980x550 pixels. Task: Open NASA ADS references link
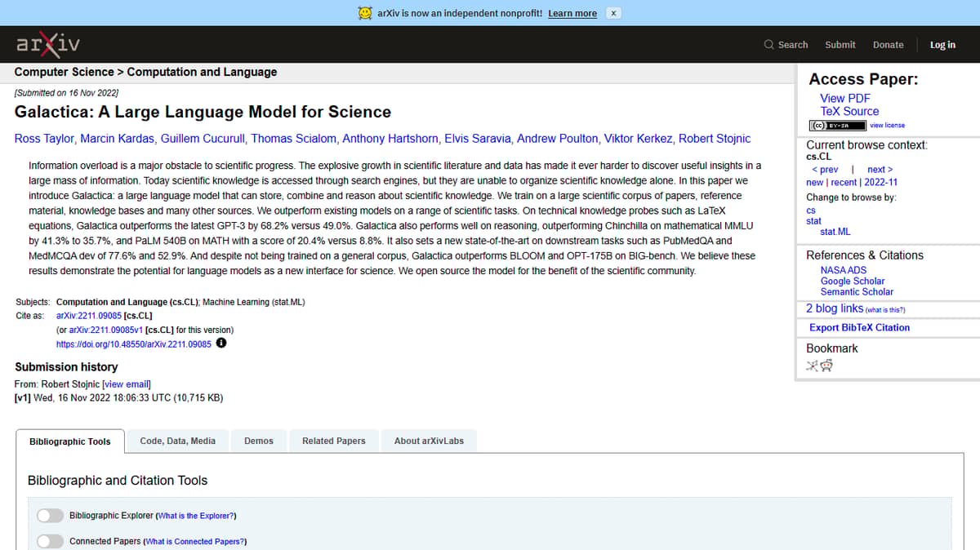coord(844,270)
